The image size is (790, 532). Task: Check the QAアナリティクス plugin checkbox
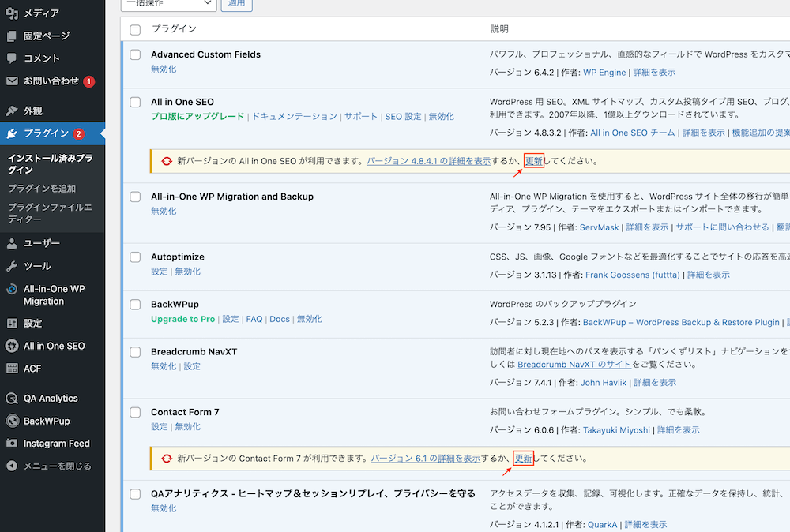[x=135, y=494]
